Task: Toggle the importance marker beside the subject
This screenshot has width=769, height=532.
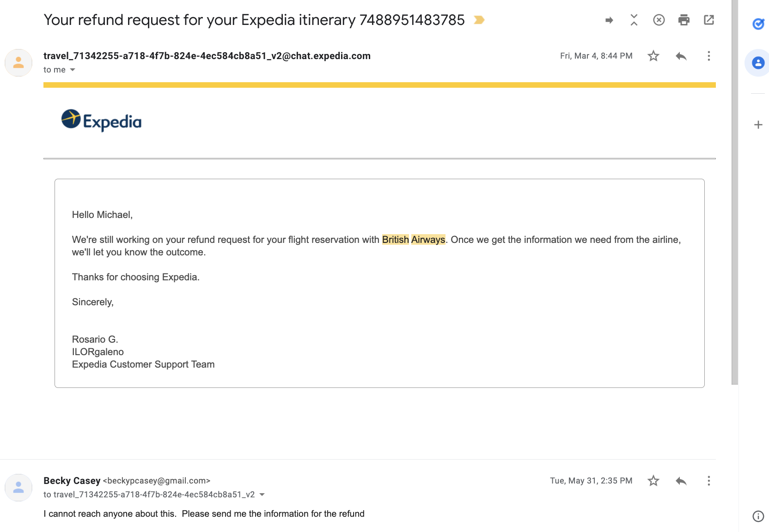Action: tap(478, 20)
